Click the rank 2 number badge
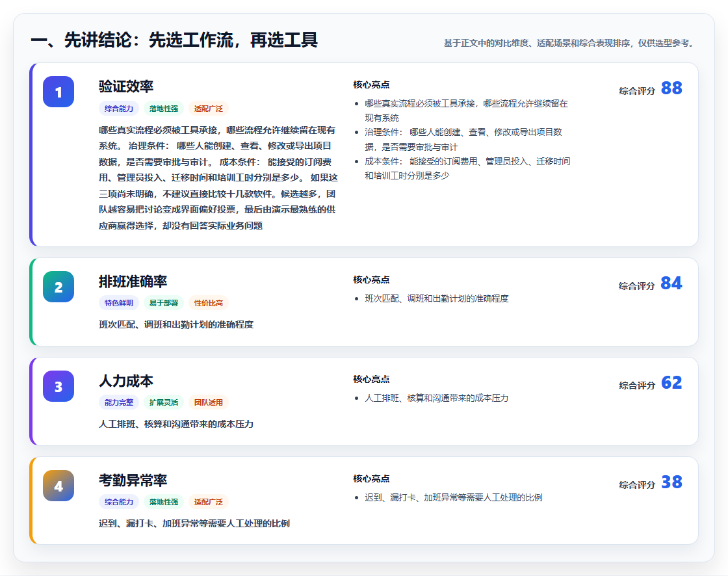The image size is (728, 576). (x=58, y=287)
